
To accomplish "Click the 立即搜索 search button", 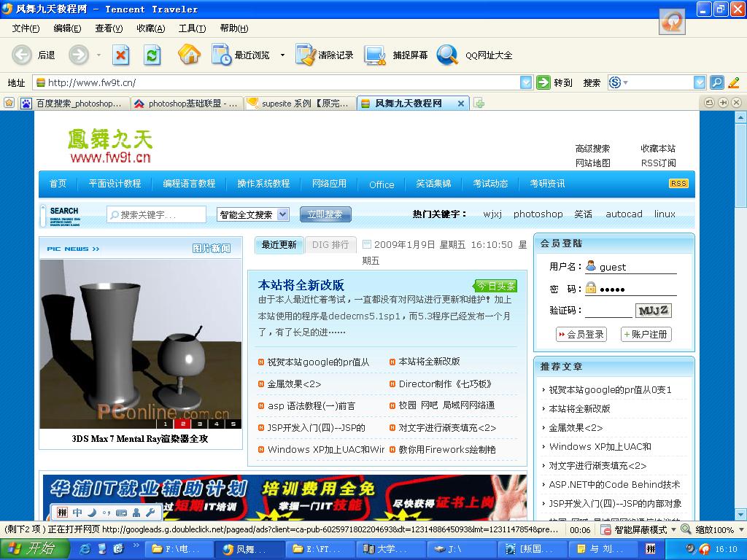I will [325, 214].
